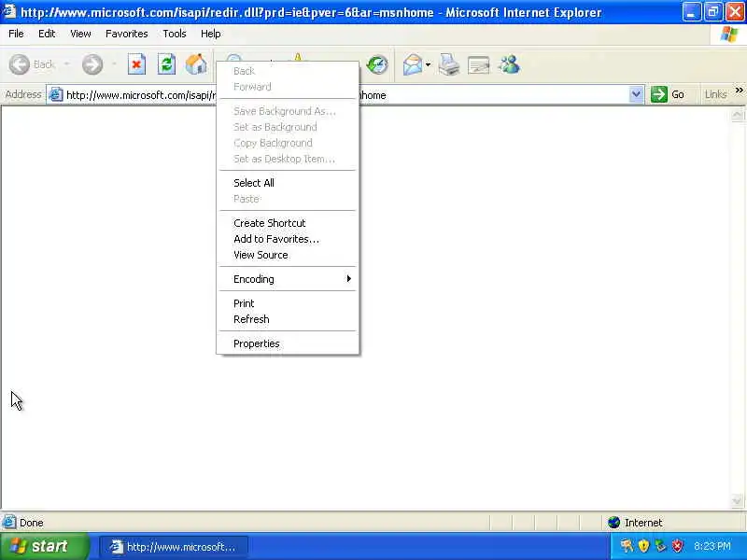Click greyed Save Background As entry
The height and width of the screenshot is (560, 747).
click(288, 111)
